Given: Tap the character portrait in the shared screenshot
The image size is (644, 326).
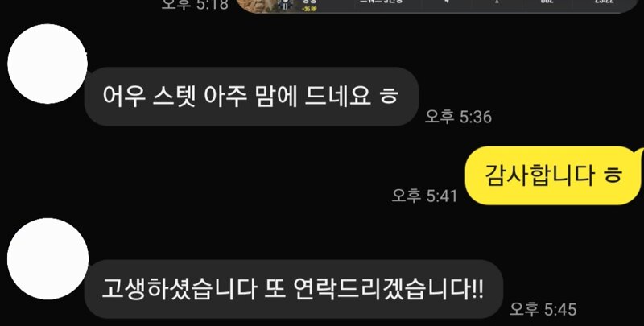Looking at the screenshot, I should point(259,5).
